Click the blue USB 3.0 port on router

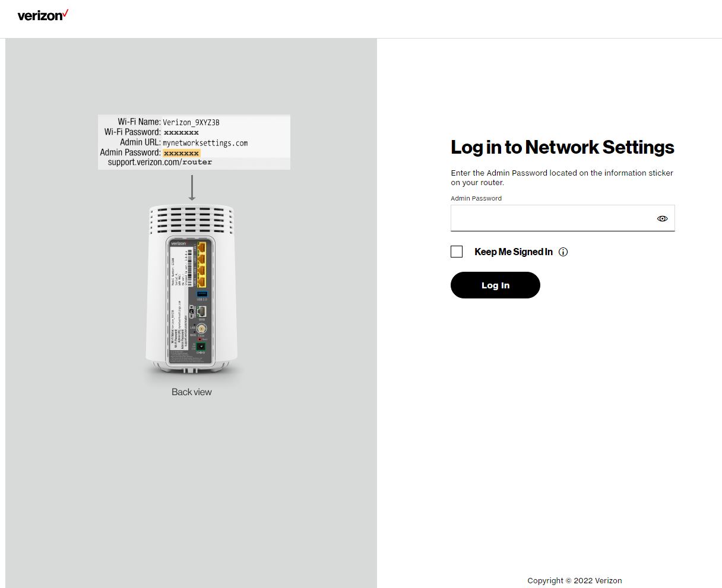[x=202, y=294]
